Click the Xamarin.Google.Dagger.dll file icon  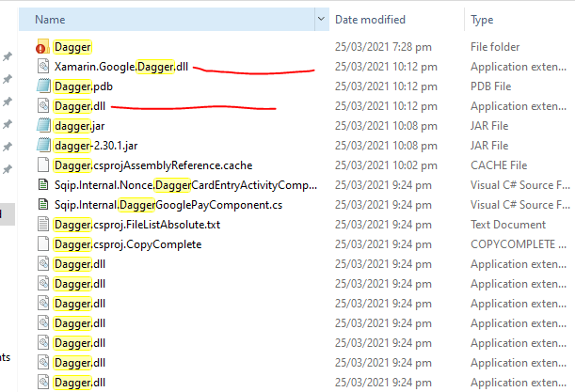click(x=43, y=67)
